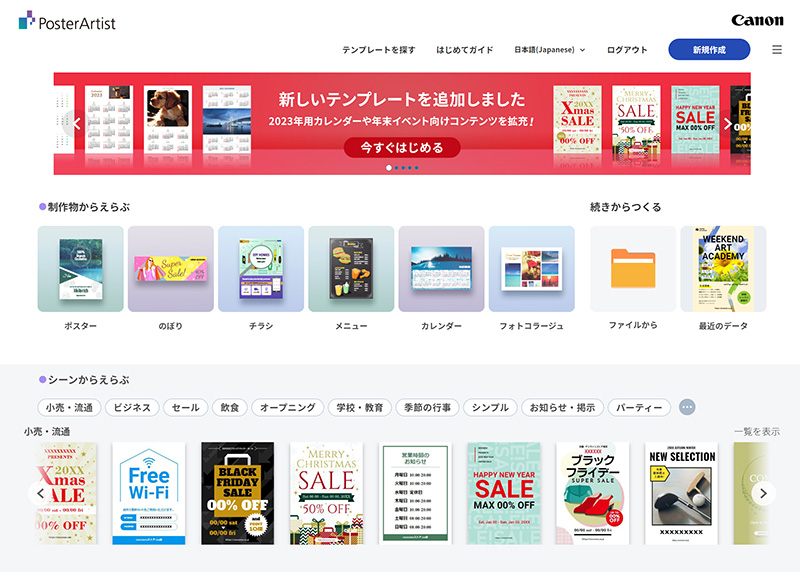The width and height of the screenshot is (800, 572).
Task: Open はじめてガイド in navigation
Action: (464, 50)
